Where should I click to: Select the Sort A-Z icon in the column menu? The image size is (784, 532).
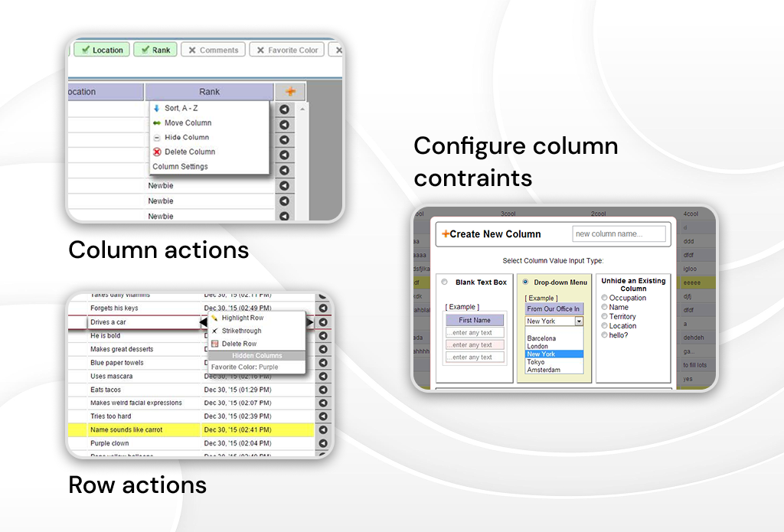click(x=156, y=106)
